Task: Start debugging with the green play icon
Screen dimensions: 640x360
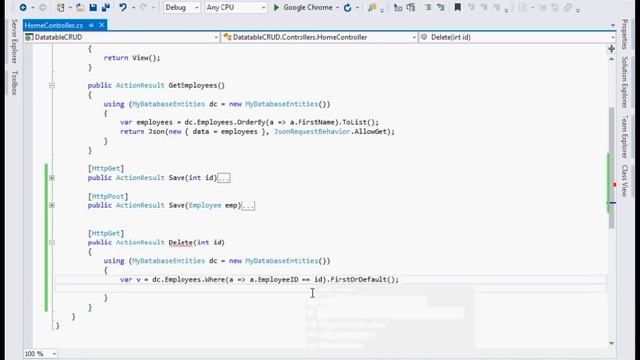Action: tap(276, 7)
